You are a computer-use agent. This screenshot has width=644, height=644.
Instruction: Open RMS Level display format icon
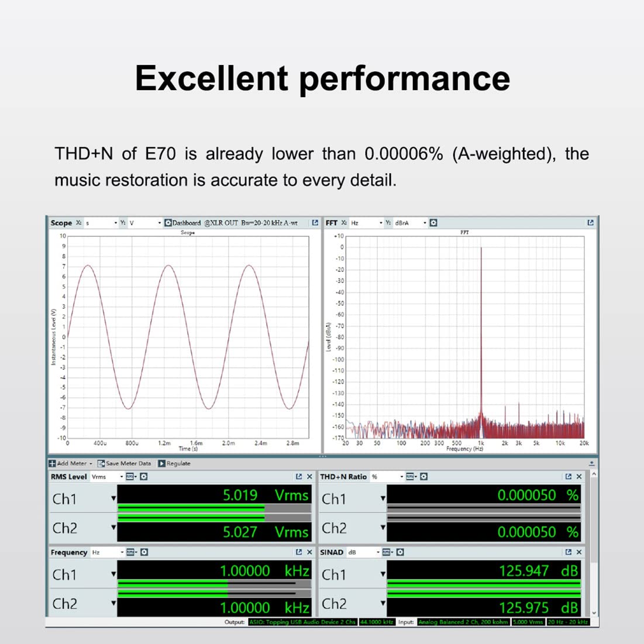(130, 477)
